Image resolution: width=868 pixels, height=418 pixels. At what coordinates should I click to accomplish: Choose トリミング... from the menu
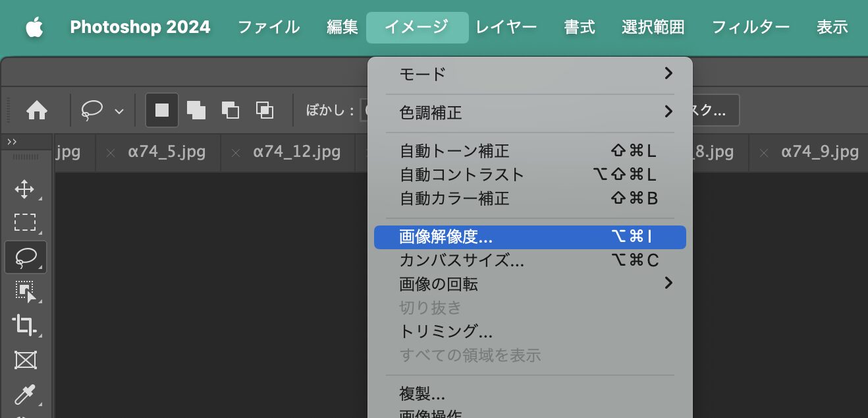click(530, 331)
